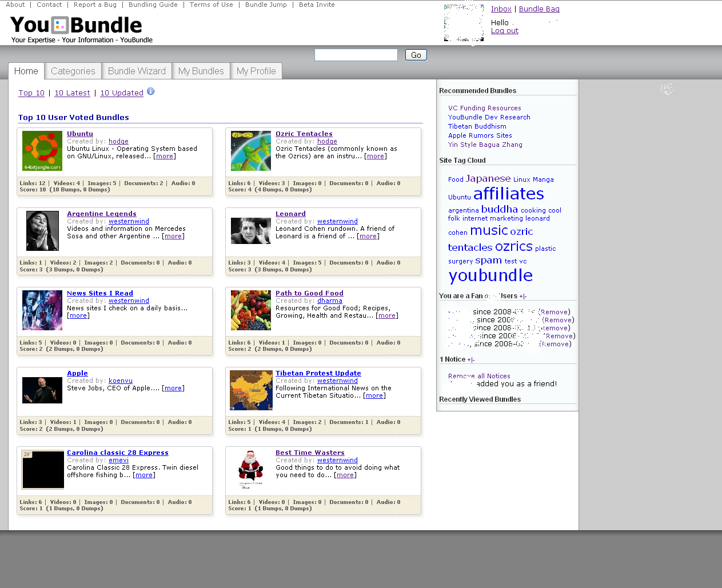Click the Log out link
The image size is (722, 588).
[x=504, y=31]
